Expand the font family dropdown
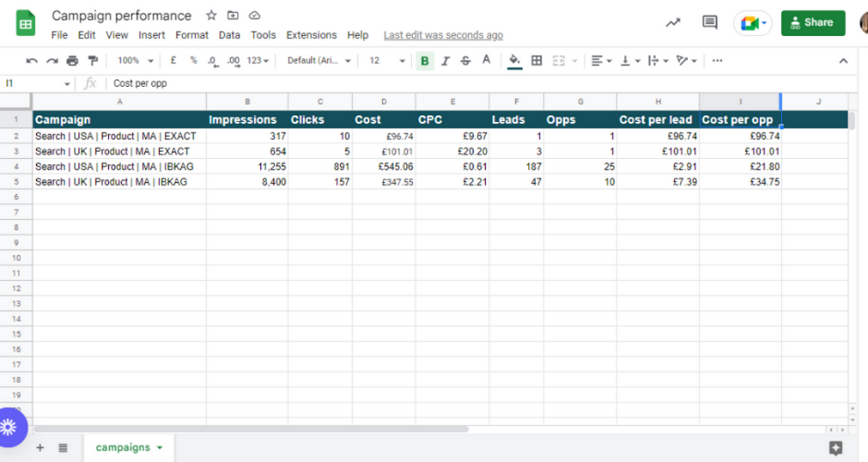Screen dimensions: 868x462 (x=319, y=61)
